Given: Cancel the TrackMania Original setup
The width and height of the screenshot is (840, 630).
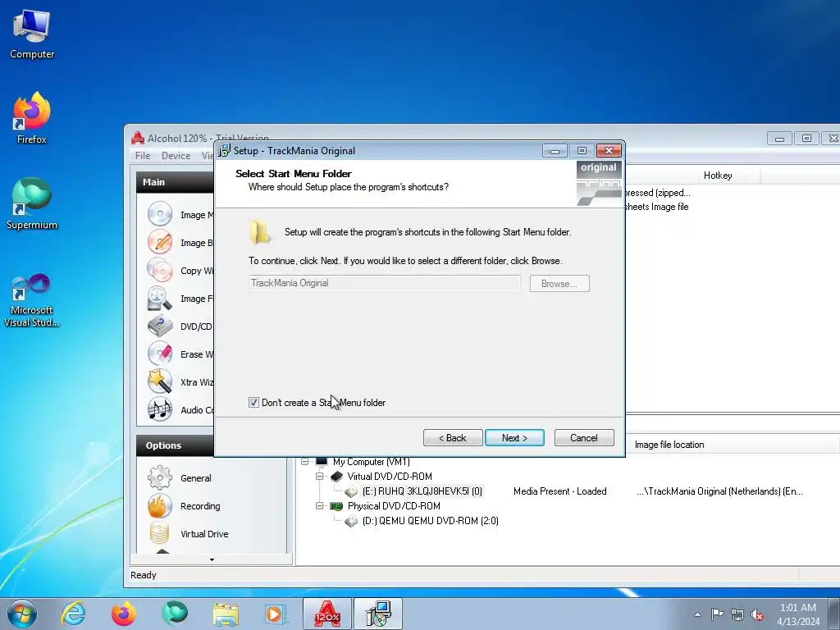Looking at the screenshot, I should [x=584, y=438].
